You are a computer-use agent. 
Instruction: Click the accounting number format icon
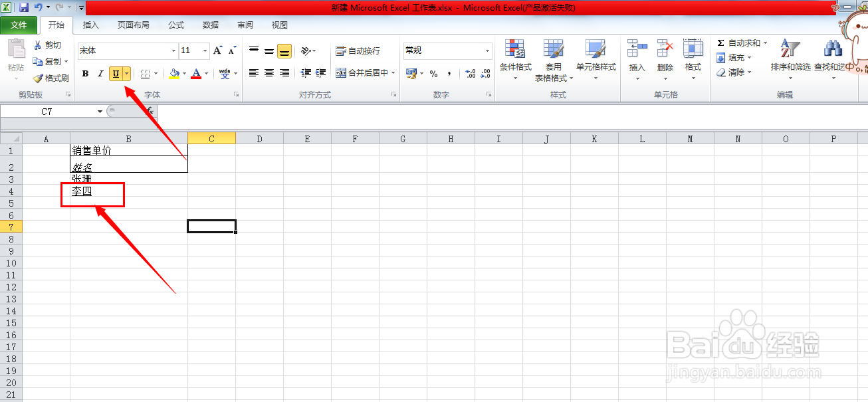tap(411, 73)
